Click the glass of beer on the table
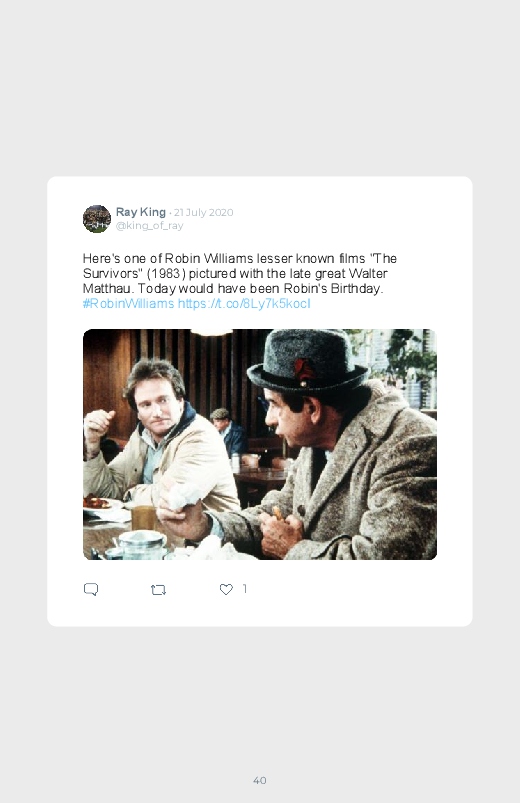 143,517
